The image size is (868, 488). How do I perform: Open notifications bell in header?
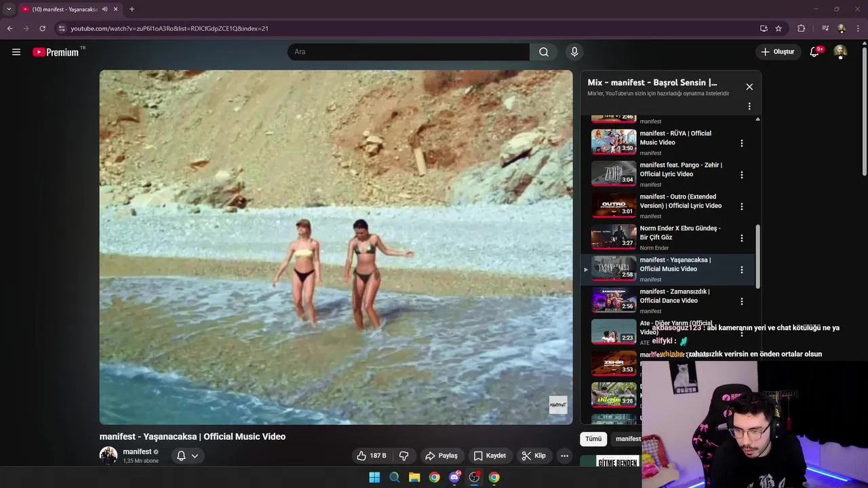click(x=815, y=52)
